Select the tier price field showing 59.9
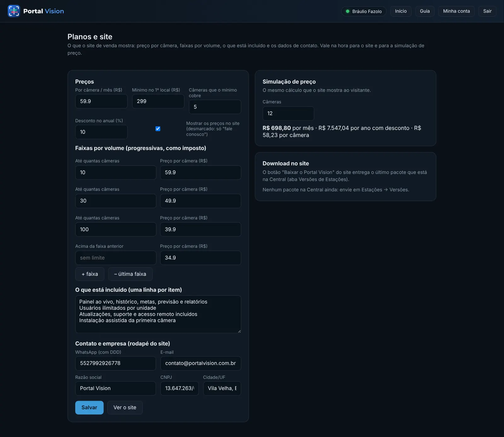504x437 pixels. point(201,172)
